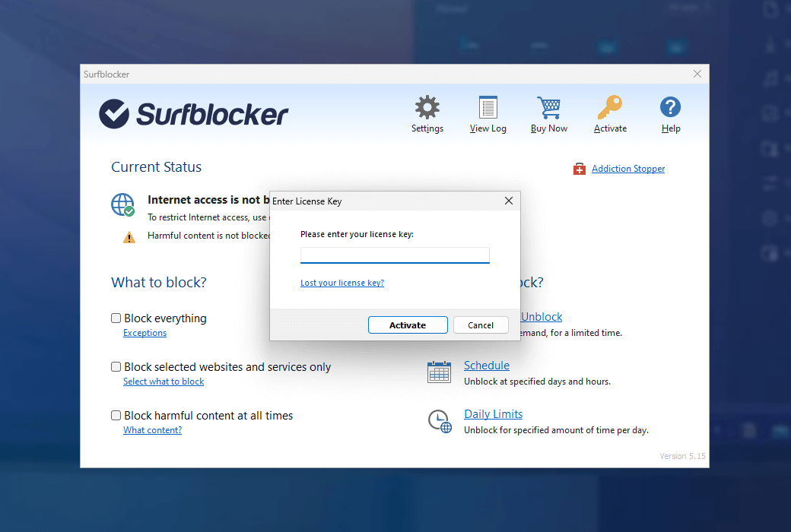Click the Schedule calendar icon
The width and height of the screenshot is (791, 532).
(439, 372)
